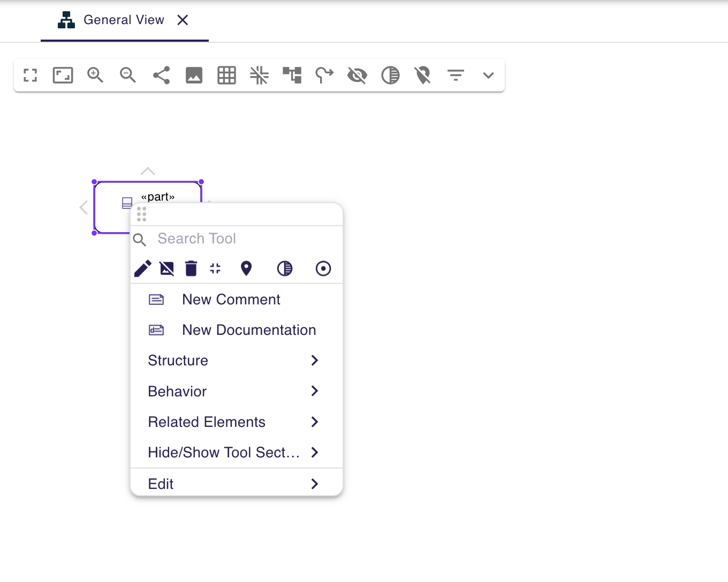Viewport: 728px width, 582px height.
Task: Create a New Comment
Action: coord(231,299)
